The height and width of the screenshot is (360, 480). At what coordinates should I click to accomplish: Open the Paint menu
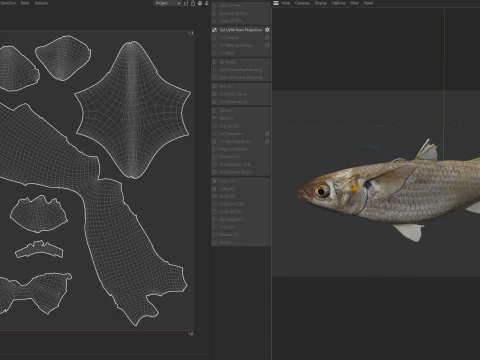point(25,3)
